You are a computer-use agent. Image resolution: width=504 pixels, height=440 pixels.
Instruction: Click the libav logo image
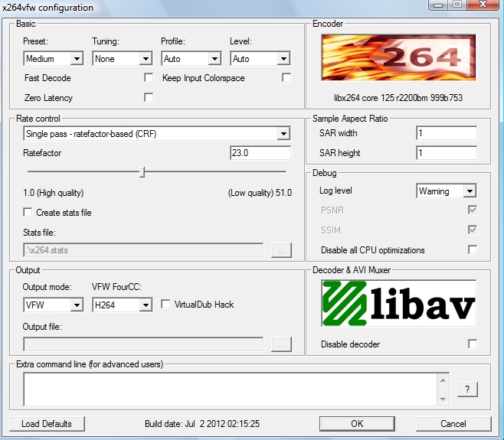[398, 303]
